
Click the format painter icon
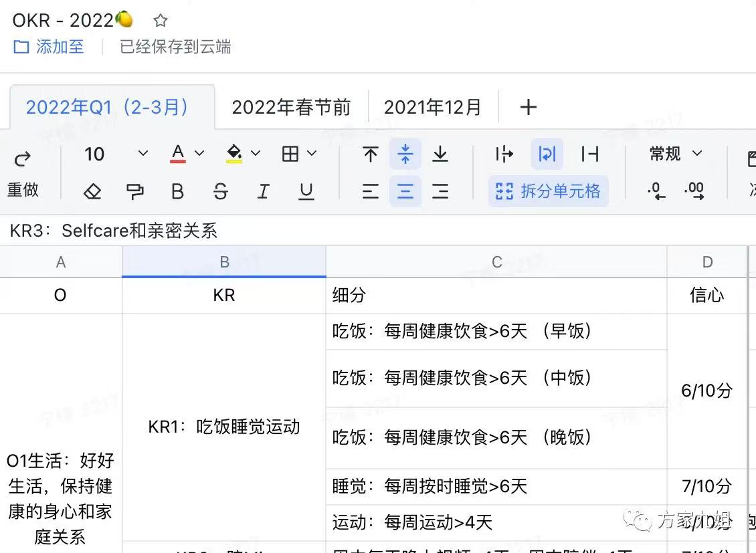coord(135,192)
